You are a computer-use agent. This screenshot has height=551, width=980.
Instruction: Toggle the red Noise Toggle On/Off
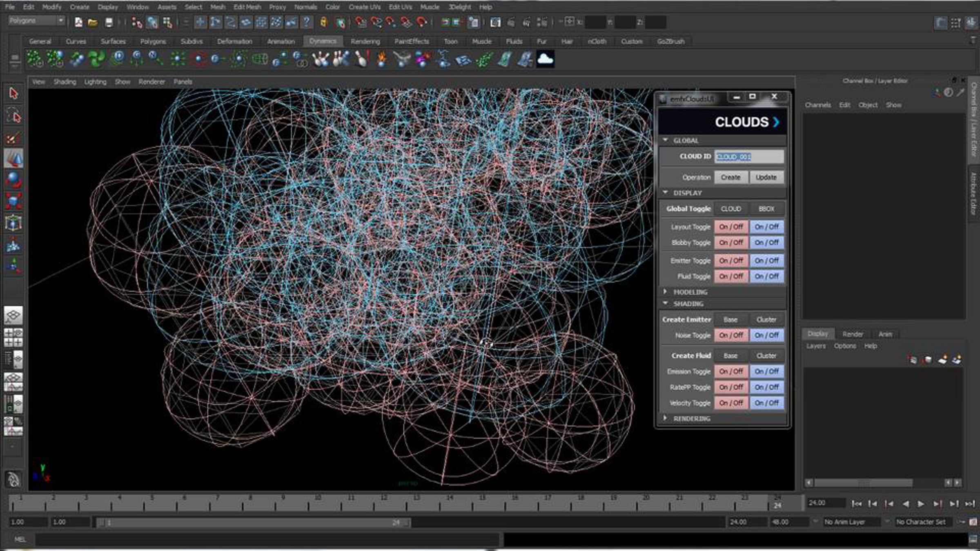(x=731, y=335)
